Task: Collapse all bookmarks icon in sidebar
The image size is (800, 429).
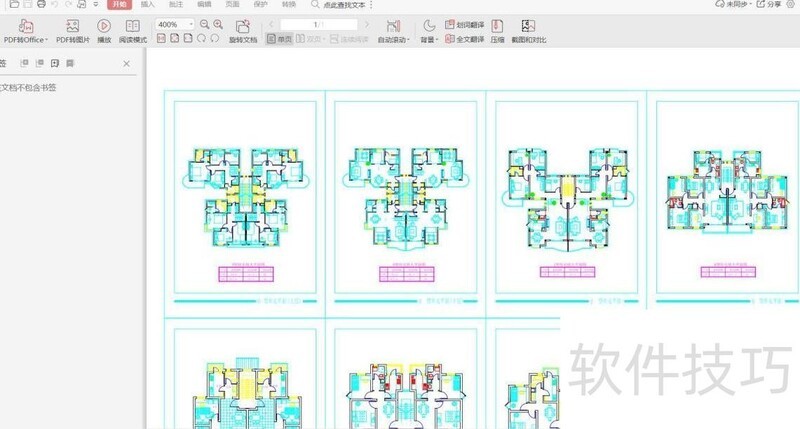Action: click(39, 63)
